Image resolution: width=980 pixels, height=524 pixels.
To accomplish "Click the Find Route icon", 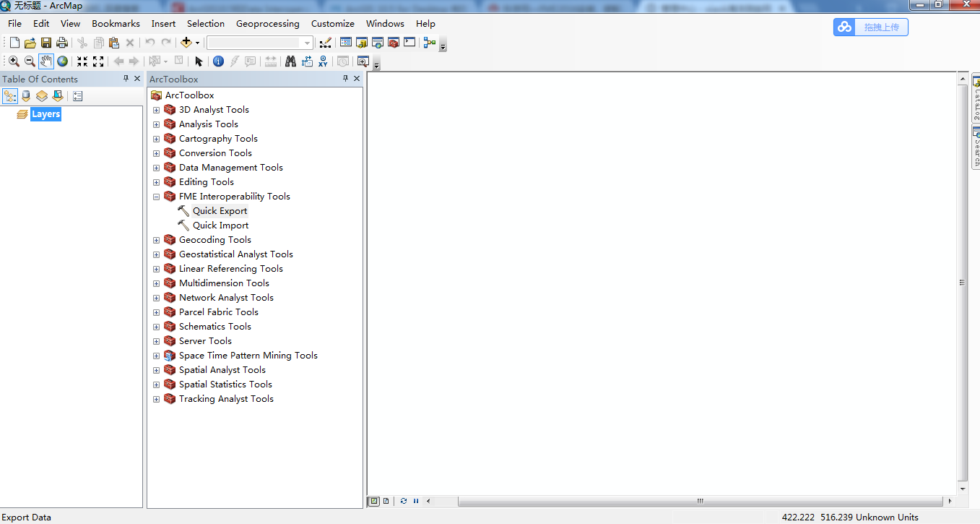I will click(x=307, y=61).
